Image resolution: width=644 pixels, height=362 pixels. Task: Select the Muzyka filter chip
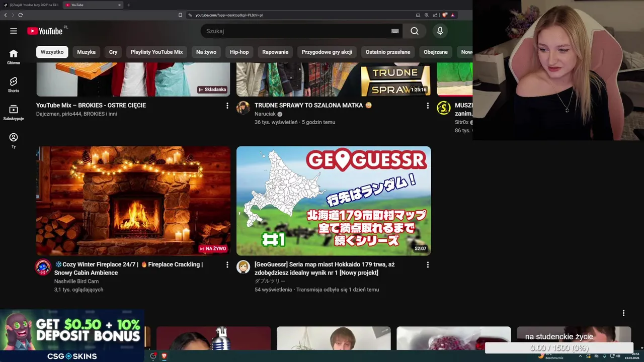[x=86, y=52]
